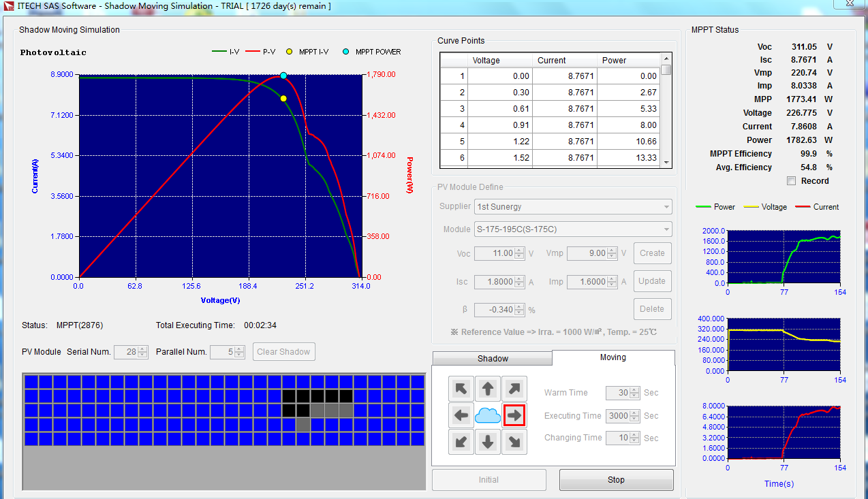Click the Clear Shadow button

[284, 352]
